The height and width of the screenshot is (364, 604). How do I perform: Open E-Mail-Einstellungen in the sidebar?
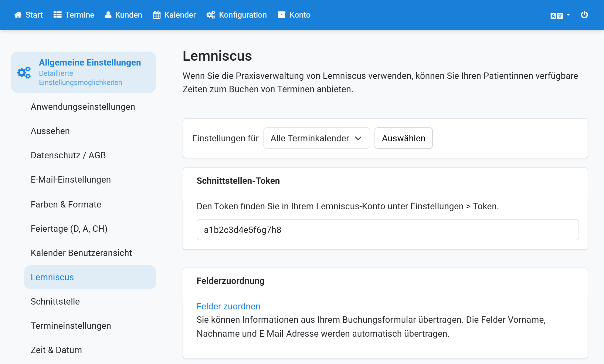(x=71, y=180)
